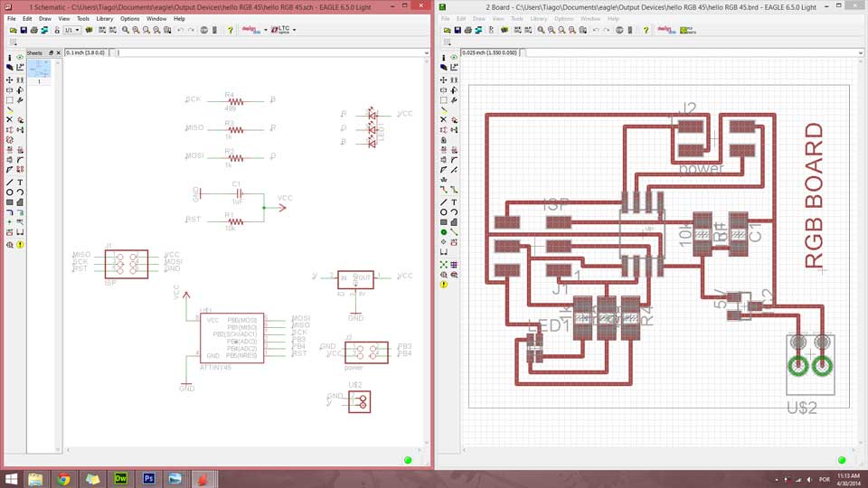Open Window menu in Schematic window
Screen dimensions: 868x488
pyautogui.click(x=156, y=18)
